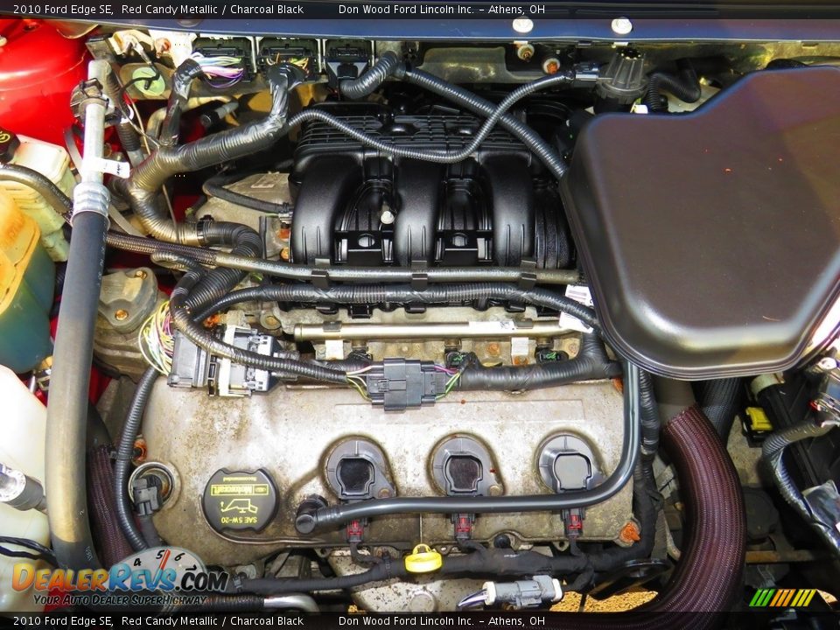Select the yellow dipstick handle
Image resolution: width=840 pixels, height=630 pixels.
(x=423, y=558)
